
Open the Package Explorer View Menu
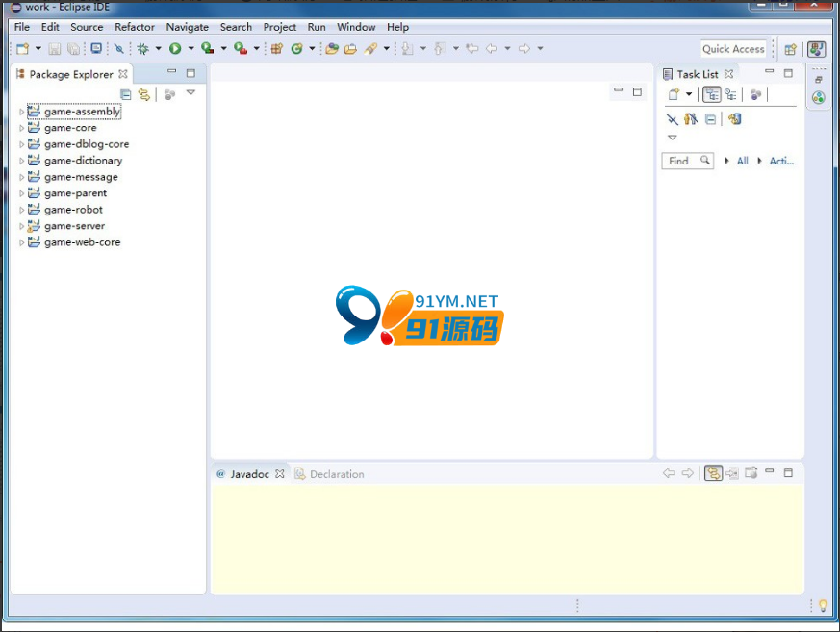tap(191, 93)
